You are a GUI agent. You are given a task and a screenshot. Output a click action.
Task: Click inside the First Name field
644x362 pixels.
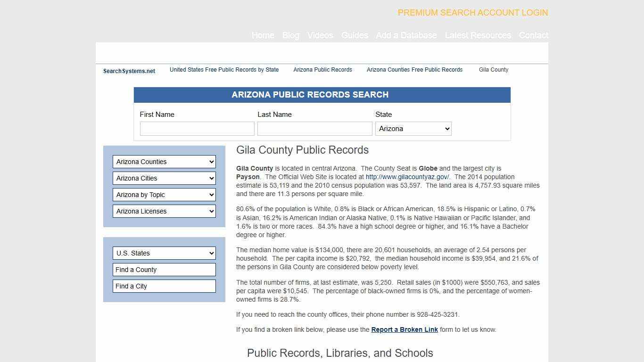(x=197, y=128)
